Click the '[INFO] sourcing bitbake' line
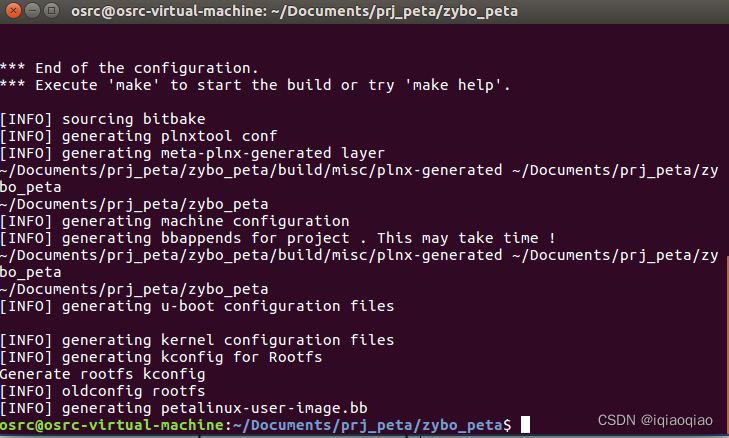 [x=102, y=119]
